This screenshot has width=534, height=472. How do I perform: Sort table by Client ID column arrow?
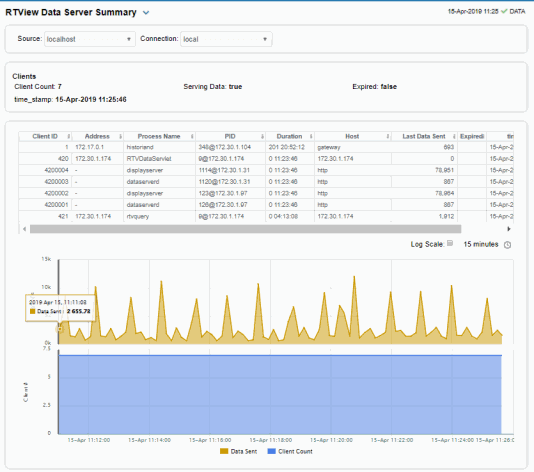click(68, 137)
